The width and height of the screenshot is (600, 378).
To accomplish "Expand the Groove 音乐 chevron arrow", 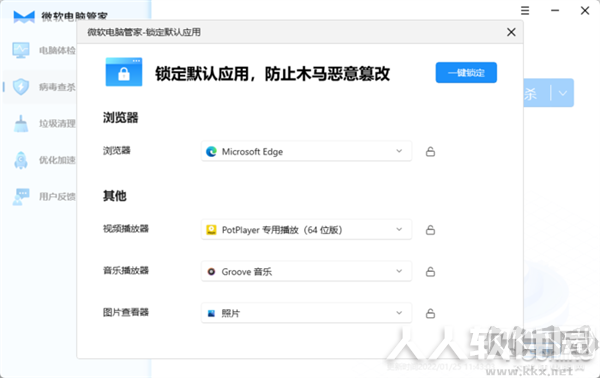I will pos(399,271).
